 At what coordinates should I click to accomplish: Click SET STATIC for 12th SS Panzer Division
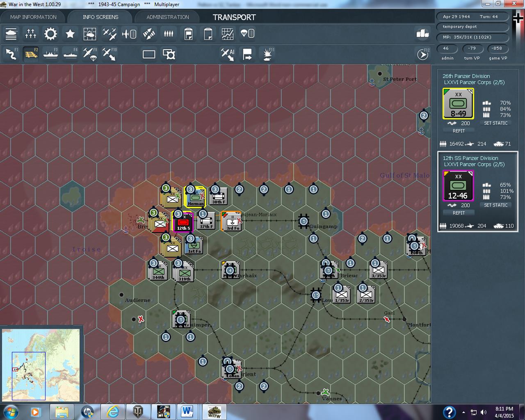(495, 205)
